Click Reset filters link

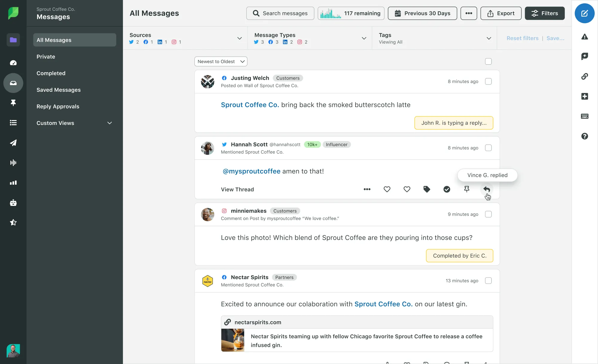[x=522, y=38]
